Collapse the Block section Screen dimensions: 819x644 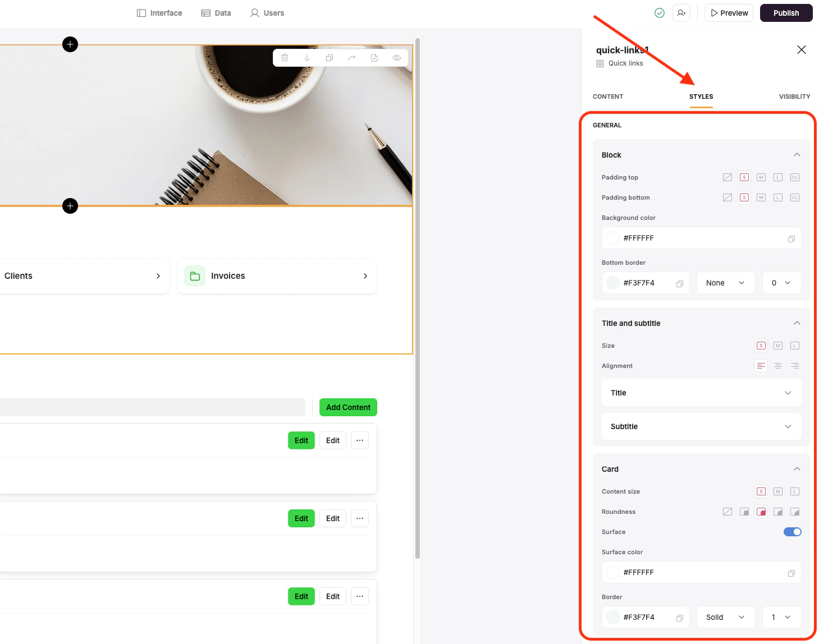tap(797, 155)
